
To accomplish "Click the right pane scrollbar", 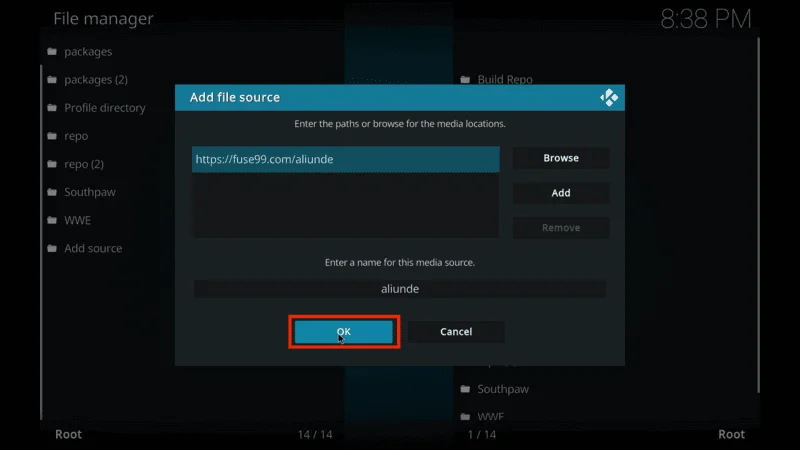I will pos(759,214).
